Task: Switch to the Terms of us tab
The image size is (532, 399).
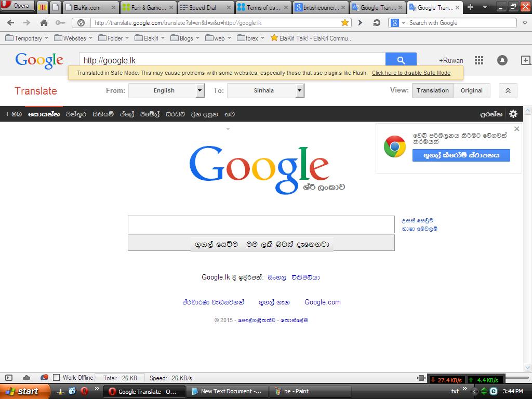Action: (x=263, y=7)
